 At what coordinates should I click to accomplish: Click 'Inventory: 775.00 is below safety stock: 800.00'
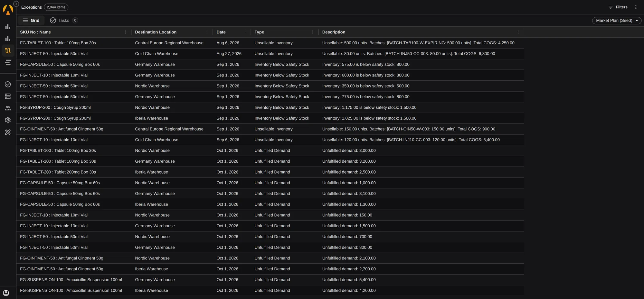[x=366, y=97]
